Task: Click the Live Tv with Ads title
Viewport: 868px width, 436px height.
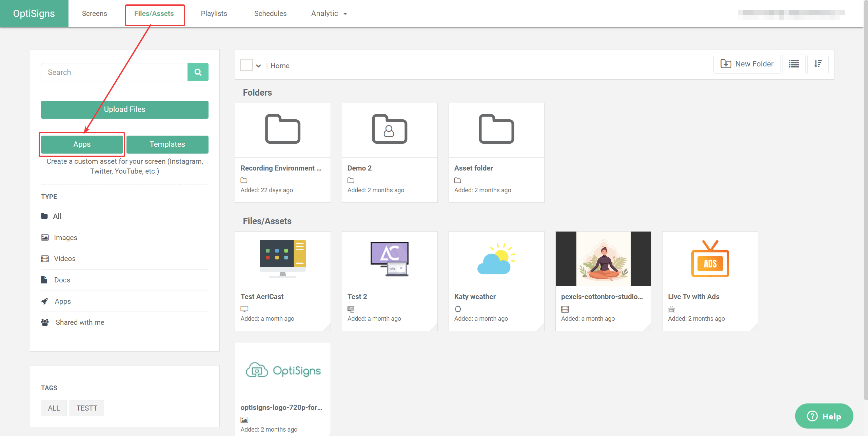Action: [x=694, y=297]
